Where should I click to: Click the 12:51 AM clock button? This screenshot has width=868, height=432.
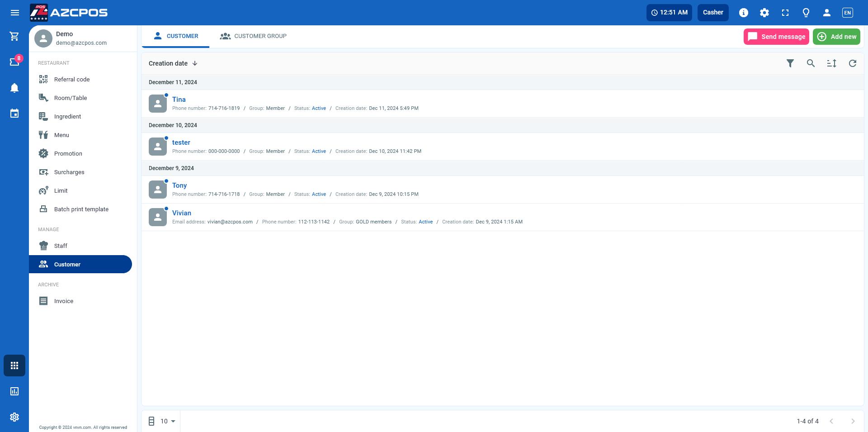669,13
